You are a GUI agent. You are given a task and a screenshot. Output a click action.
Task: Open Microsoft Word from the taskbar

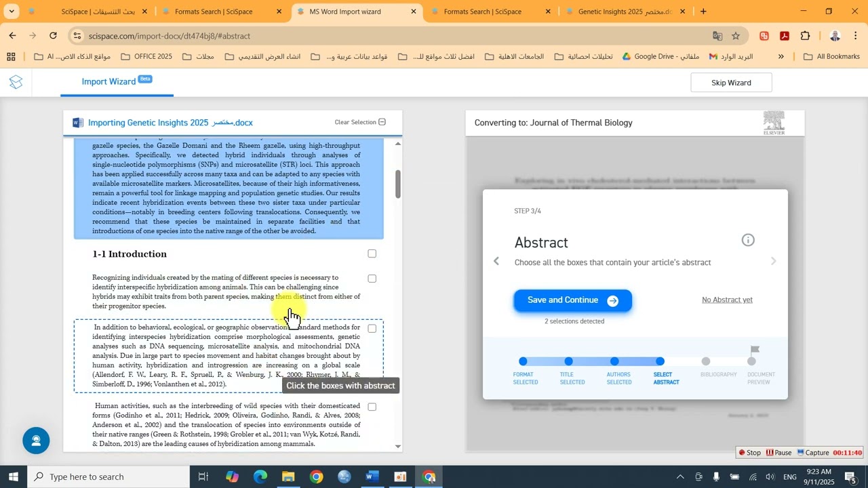(372, 476)
